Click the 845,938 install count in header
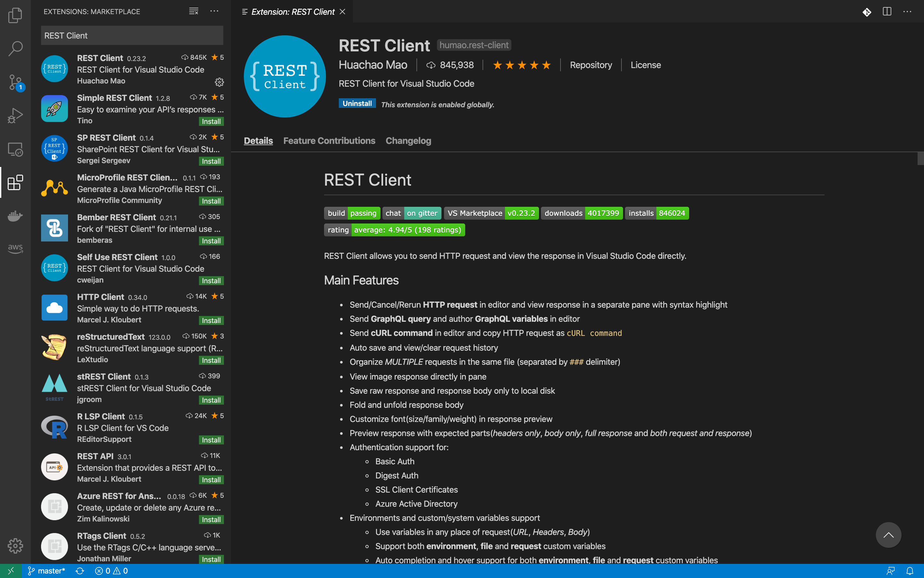 [450, 65]
